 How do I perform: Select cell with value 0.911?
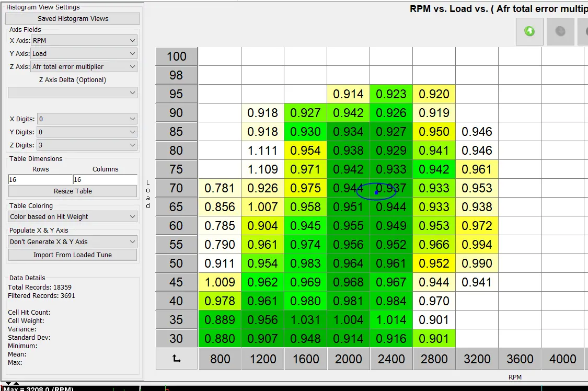(220, 263)
